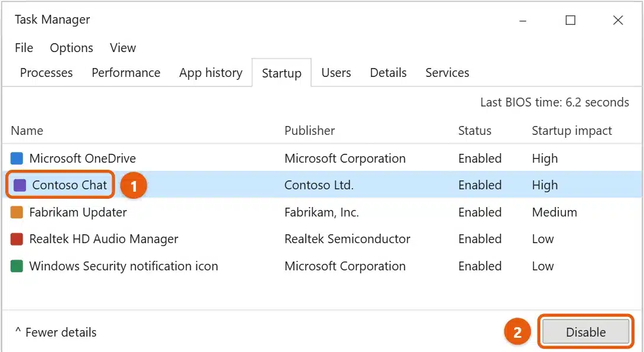Switch to the App history tab
644x352 pixels.
(x=211, y=73)
